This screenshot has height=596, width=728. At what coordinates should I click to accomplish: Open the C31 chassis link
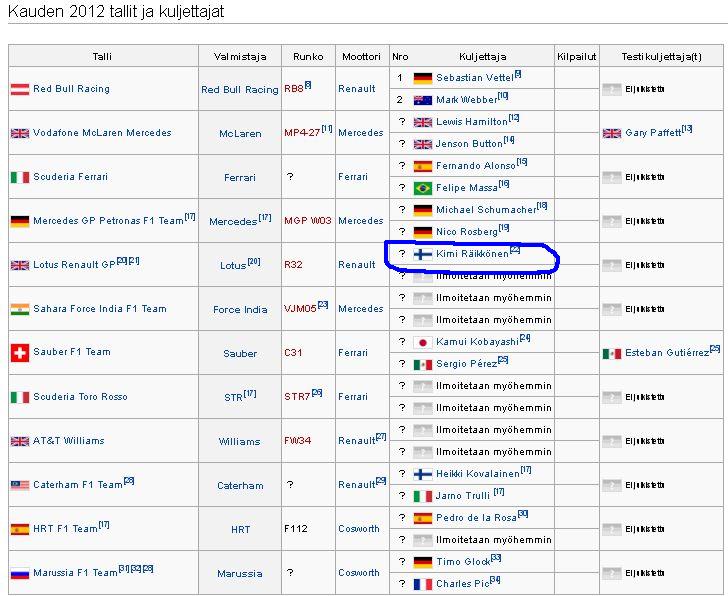pyautogui.click(x=293, y=353)
